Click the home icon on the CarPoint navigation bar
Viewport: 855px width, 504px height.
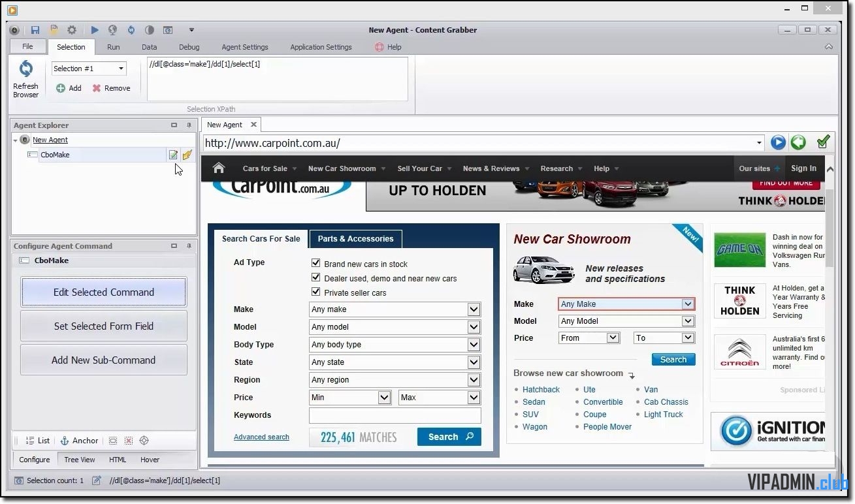[219, 168]
